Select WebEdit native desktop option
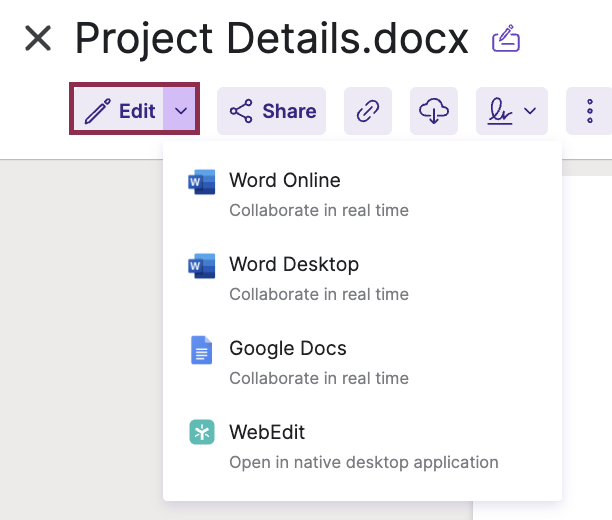This screenshot has height=520, width=612. [x=362, y=446]
